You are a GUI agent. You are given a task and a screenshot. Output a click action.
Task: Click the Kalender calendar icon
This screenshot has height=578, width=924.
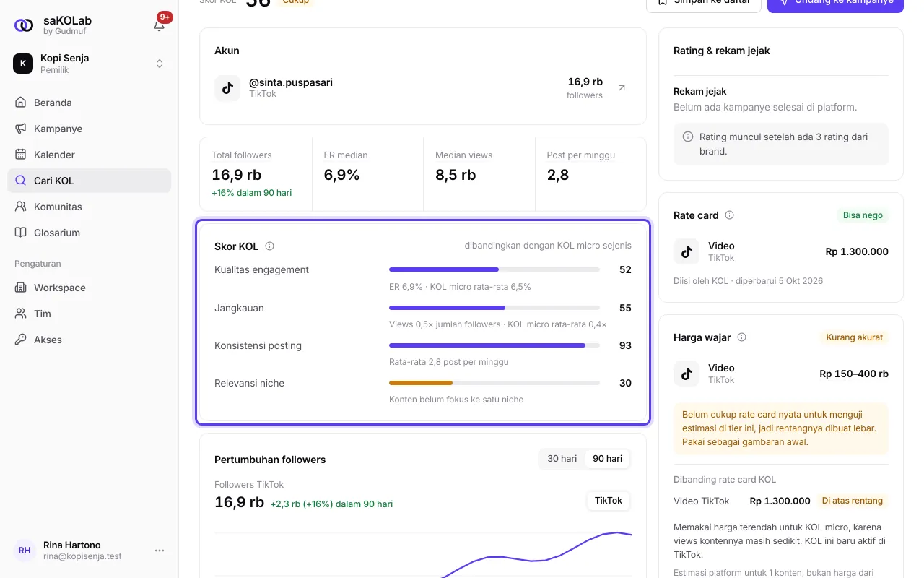coord(20,155)
